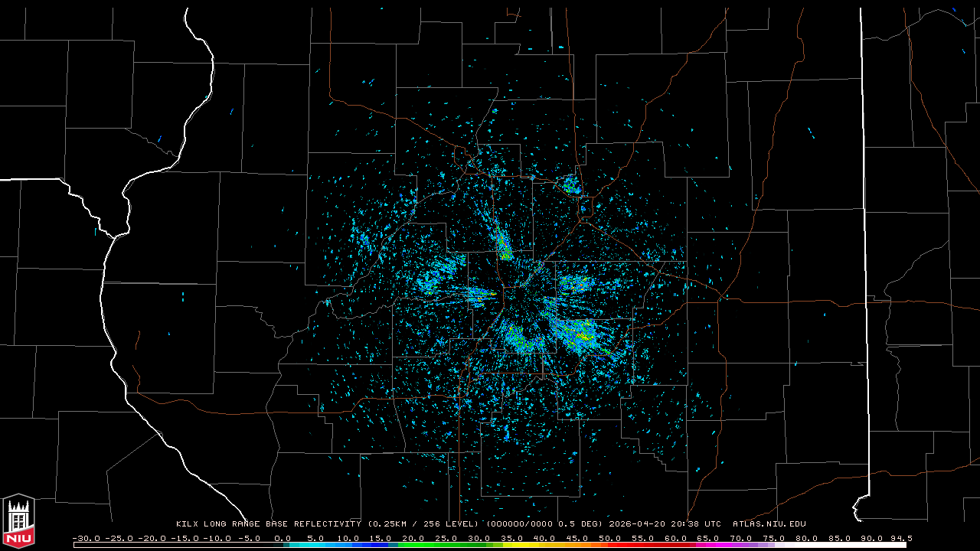Click the echo patch directly east of center
This screenshot has width=980, height=551.
coord(576,283)
